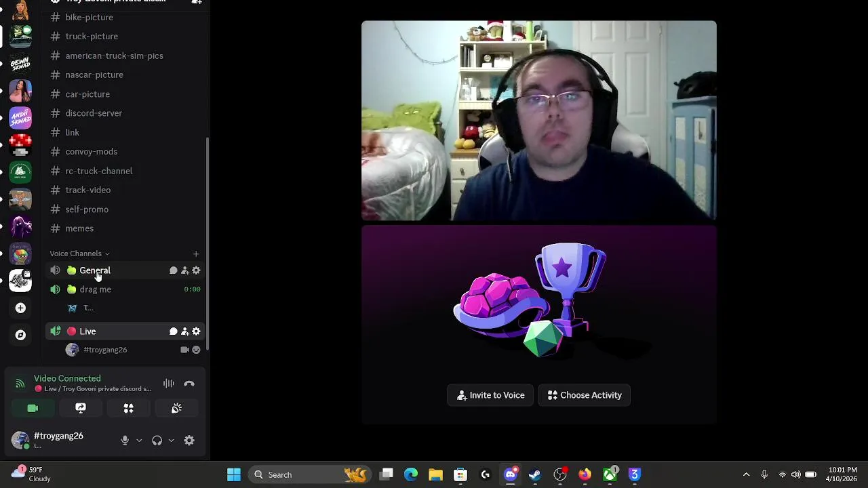868x488 pixels.
Task: Click Choose Activity button
Action: click(584, 395)
